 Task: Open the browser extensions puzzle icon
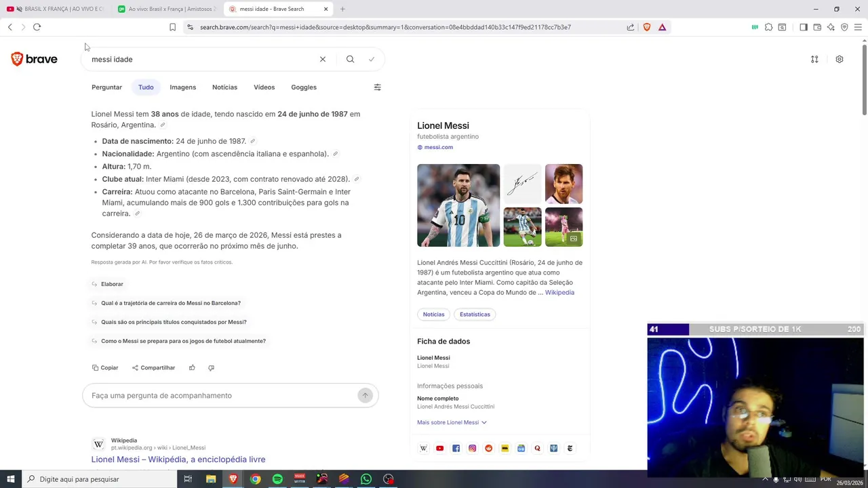point(768,27)
